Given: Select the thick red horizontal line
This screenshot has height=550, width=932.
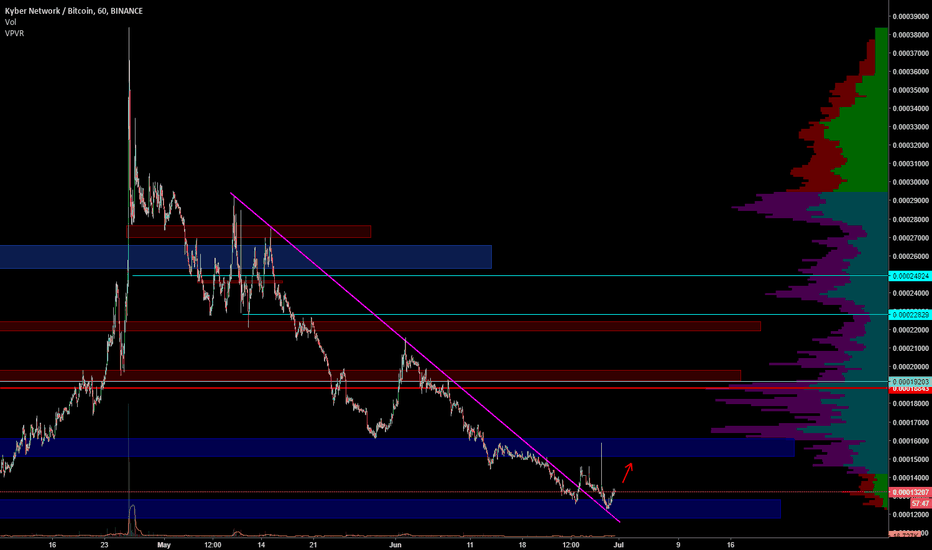Looking at the screenshot, I should coord(444,388).
